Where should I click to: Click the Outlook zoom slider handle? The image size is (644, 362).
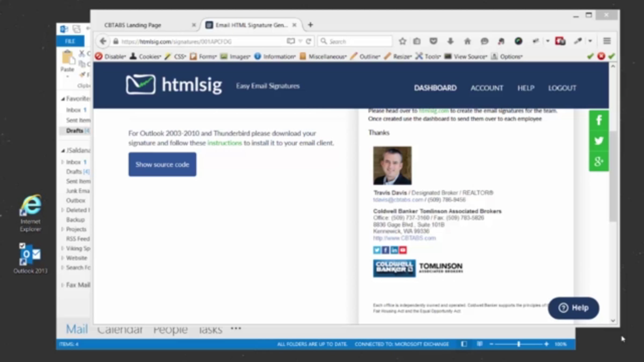click(519, 344)
